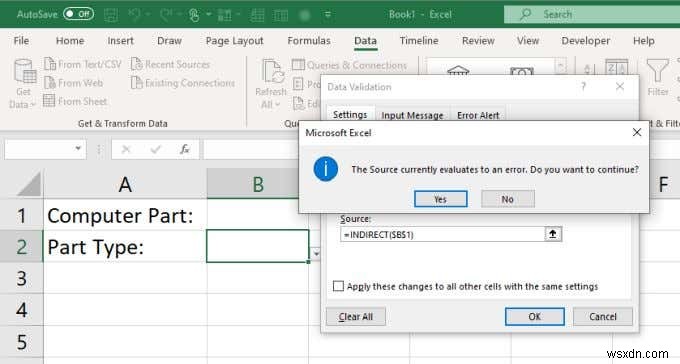
Task: Switch to the Page Layout ribbon tab
Action: pos(235,41)
